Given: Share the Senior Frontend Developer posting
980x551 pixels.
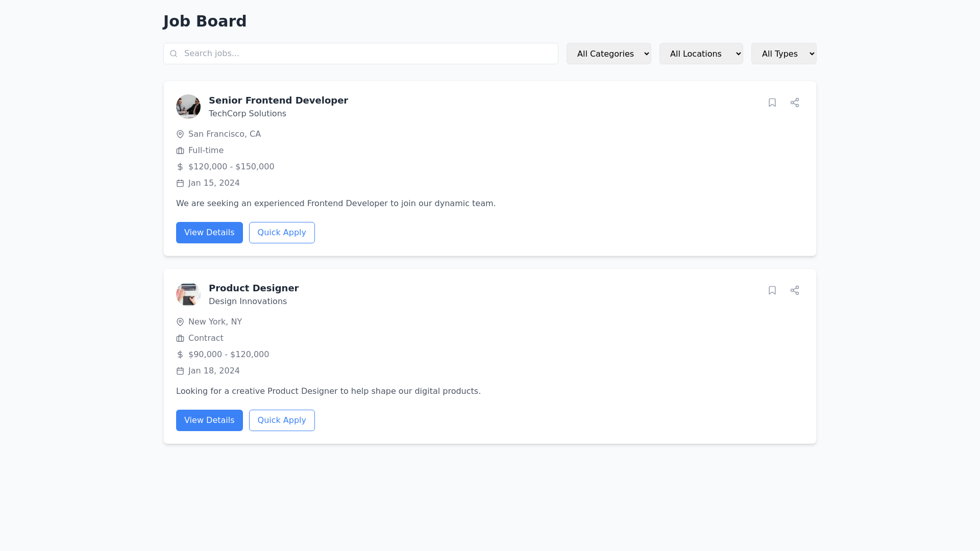Looking at the screenshot, I should [x=795, y=103].
